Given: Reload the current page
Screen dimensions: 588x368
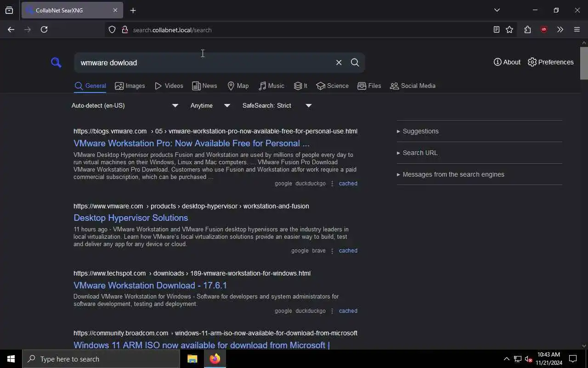Looking at the screenshot, I should coord(44,29).
